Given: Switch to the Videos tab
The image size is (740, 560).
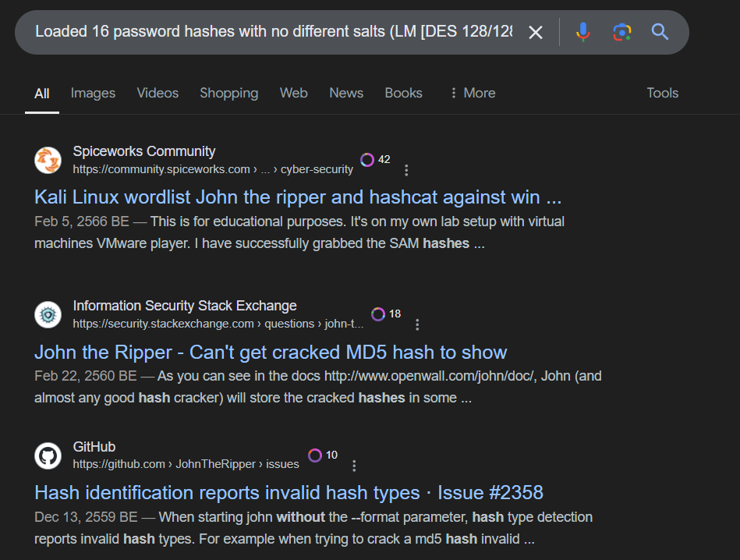Looking at the screenshot, I should point(158,93).
